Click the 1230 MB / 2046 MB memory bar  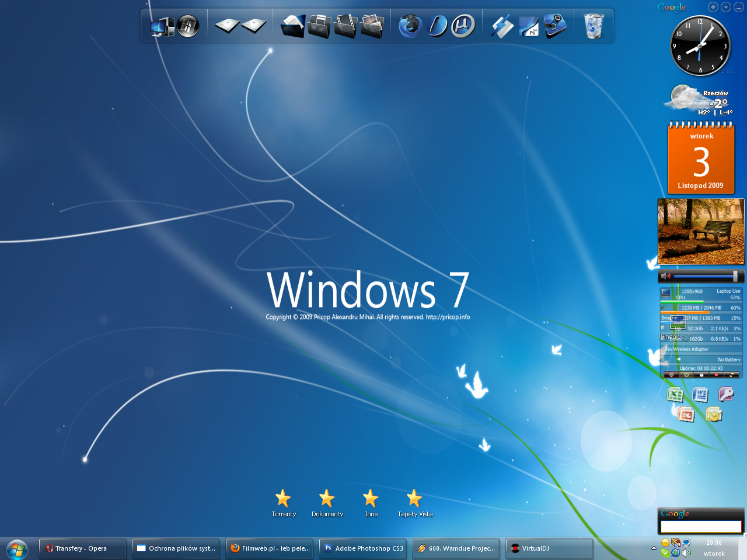pyautogui.click(x=701, y=312)
